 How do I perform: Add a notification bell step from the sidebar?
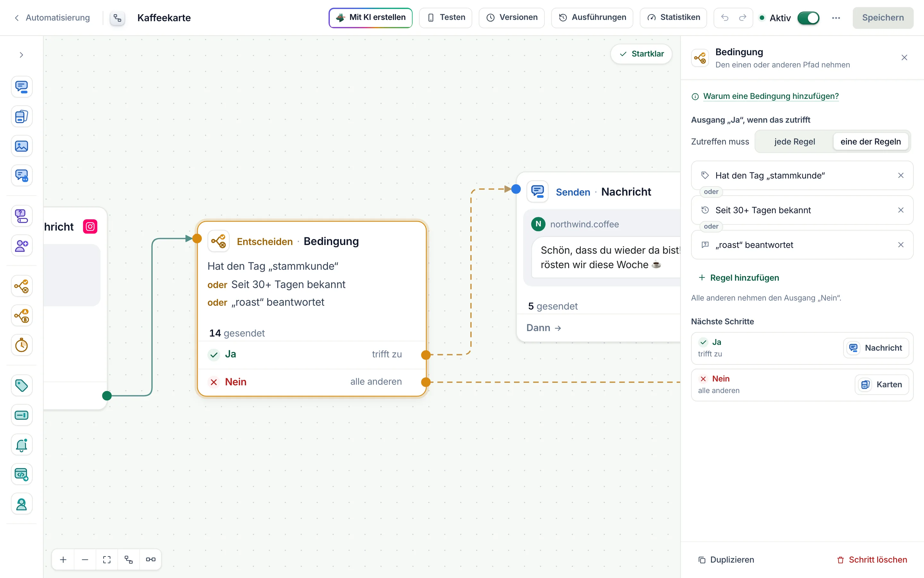click(x=21, y=445)
